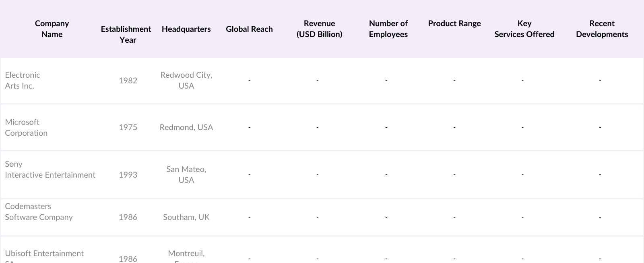The height and width of the screenshot is (263, 644).
Task: Select the year 1975 cell
Action: click(x=128, y=127)
